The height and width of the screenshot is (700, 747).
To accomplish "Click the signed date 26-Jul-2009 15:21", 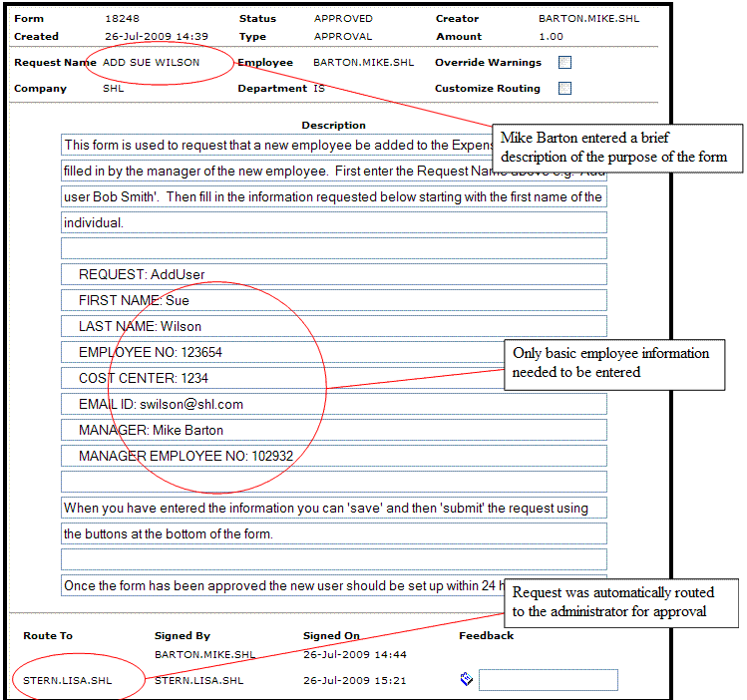I will pos(355,680).
